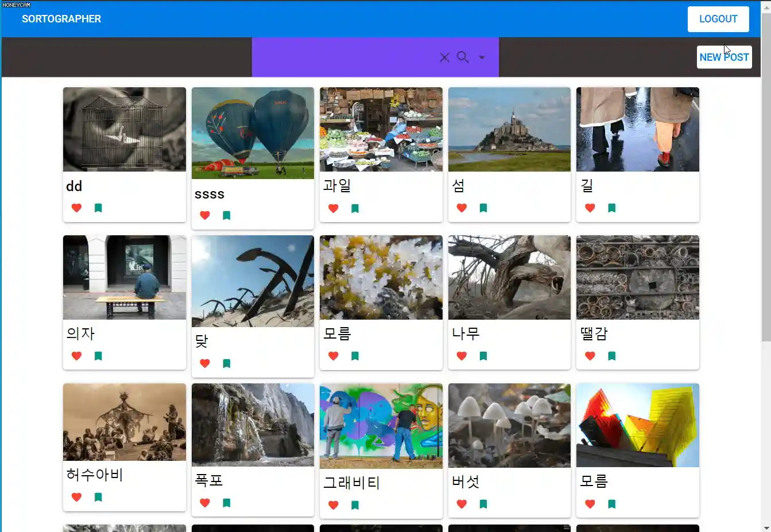Click the LOGOUT button

(718, 19)
